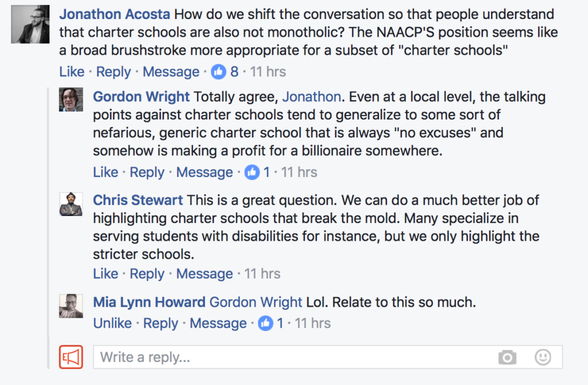588x385 pixels.
Task: Reply to Chris Stewart's comment
Action: [147, 274]
